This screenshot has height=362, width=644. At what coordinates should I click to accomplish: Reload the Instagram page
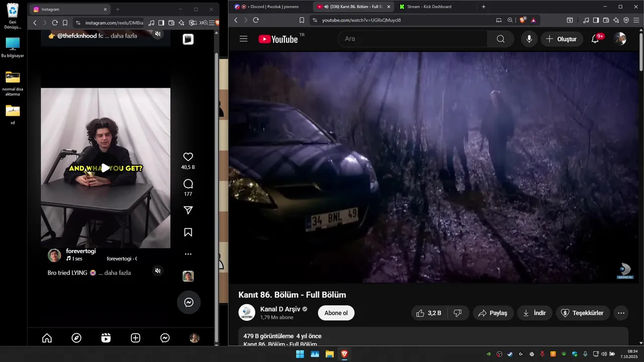point(55,23)
